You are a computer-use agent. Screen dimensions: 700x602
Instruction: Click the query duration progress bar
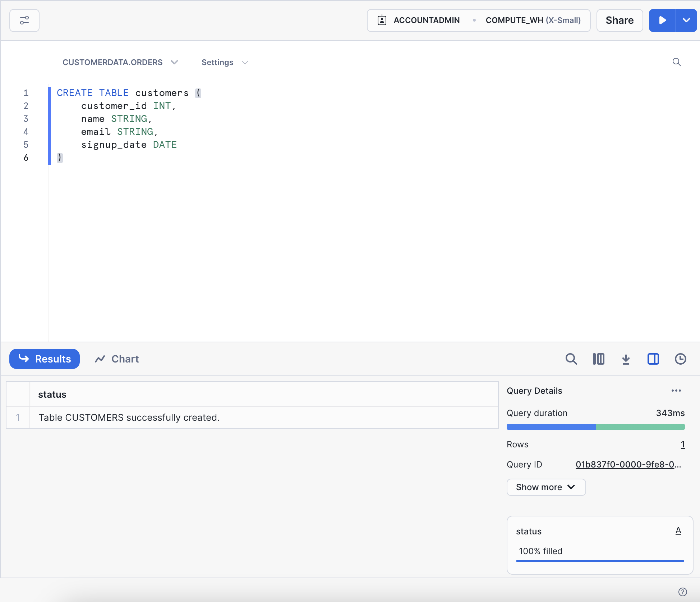[x=596, y=427]
